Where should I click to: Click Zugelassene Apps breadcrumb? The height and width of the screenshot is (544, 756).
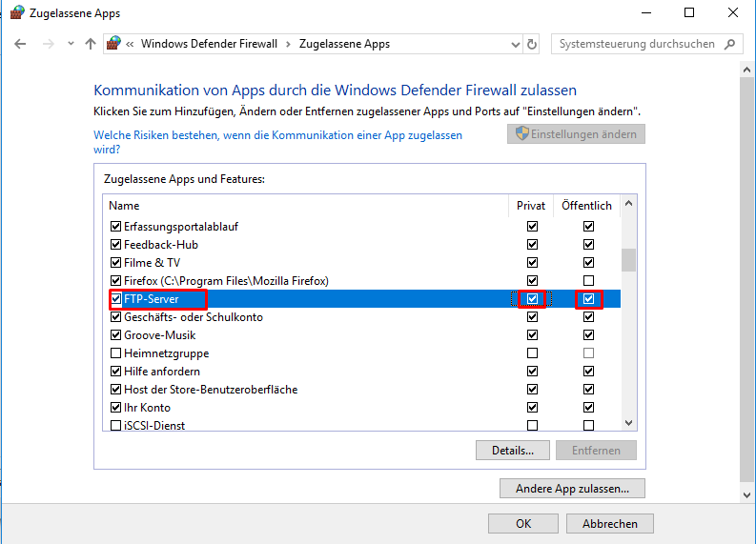click(x=344, y=44)
